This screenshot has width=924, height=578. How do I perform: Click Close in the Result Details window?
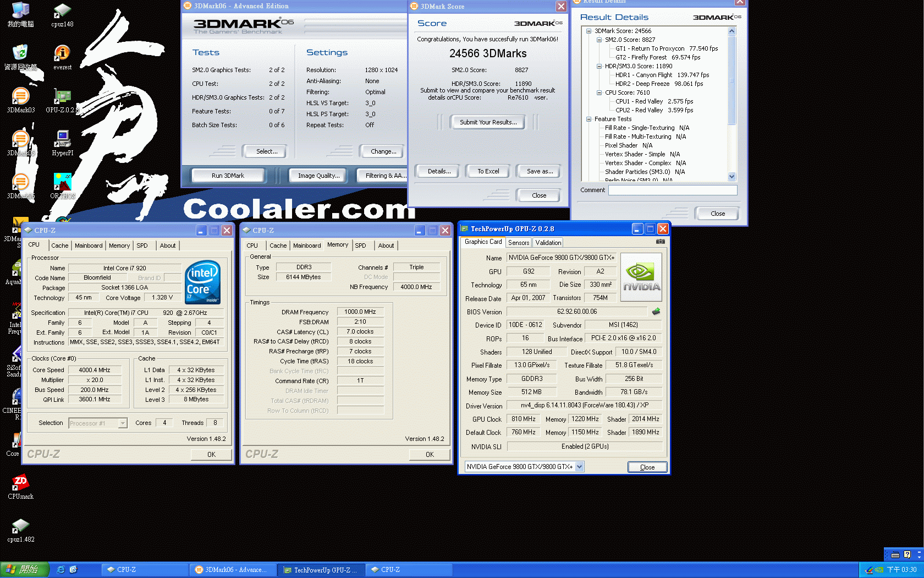717,214
